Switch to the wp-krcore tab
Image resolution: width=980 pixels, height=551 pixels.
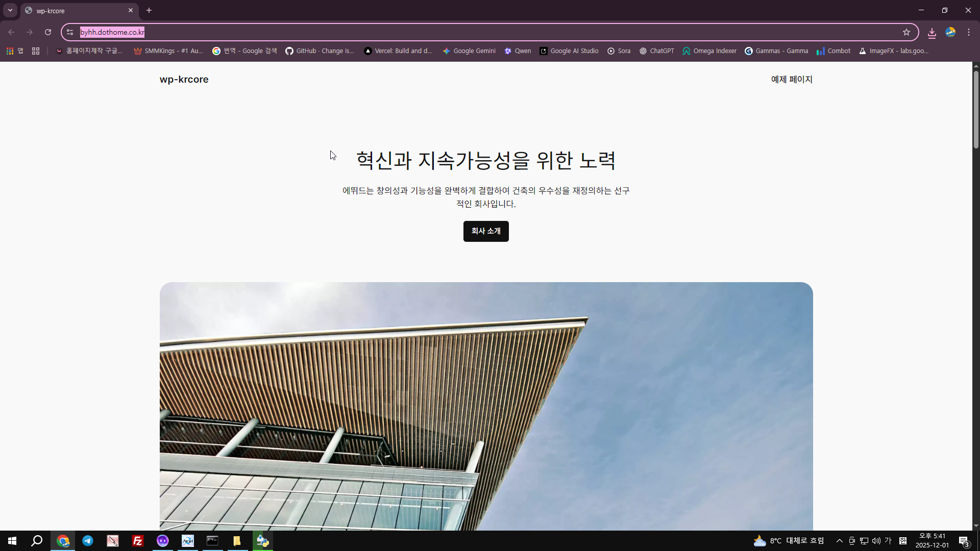[71, 10]
